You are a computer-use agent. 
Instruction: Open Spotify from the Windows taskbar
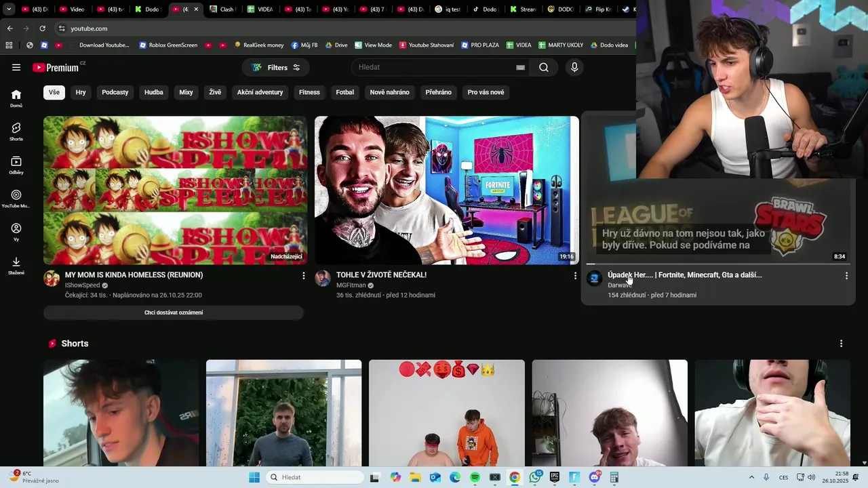tap(475, 477)
